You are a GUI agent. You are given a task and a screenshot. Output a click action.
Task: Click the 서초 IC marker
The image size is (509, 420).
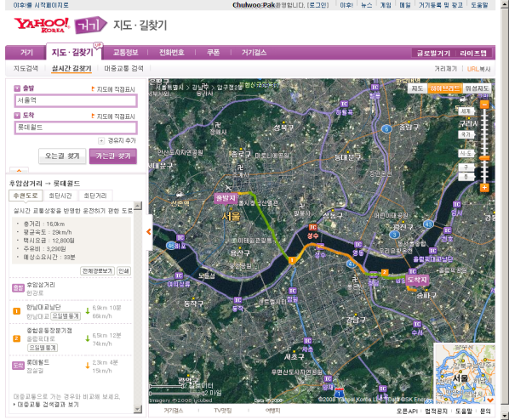click(308, 341)
